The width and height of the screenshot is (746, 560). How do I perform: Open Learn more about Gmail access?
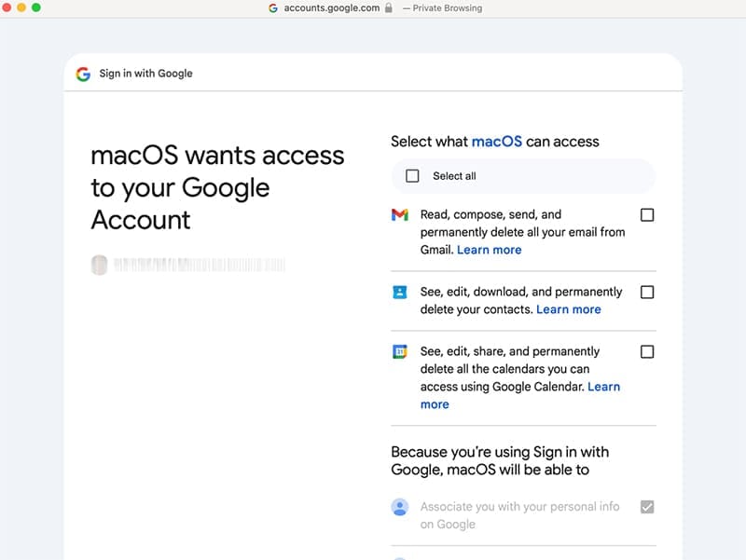pyautogui.click(x=490, y=249)
